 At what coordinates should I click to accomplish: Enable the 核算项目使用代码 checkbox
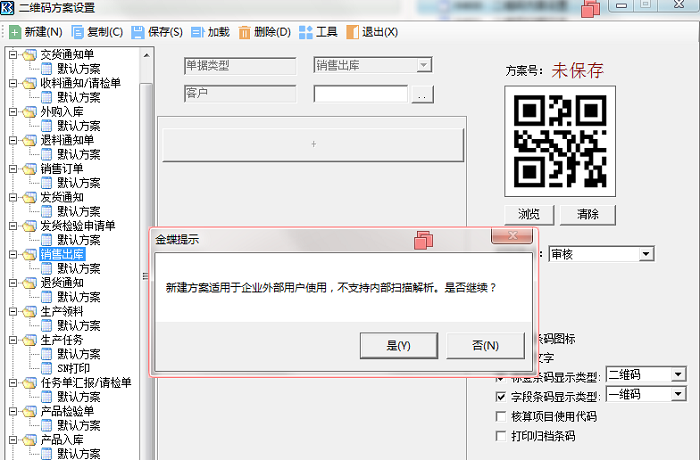pyautogui.click(x=502, y=416)
